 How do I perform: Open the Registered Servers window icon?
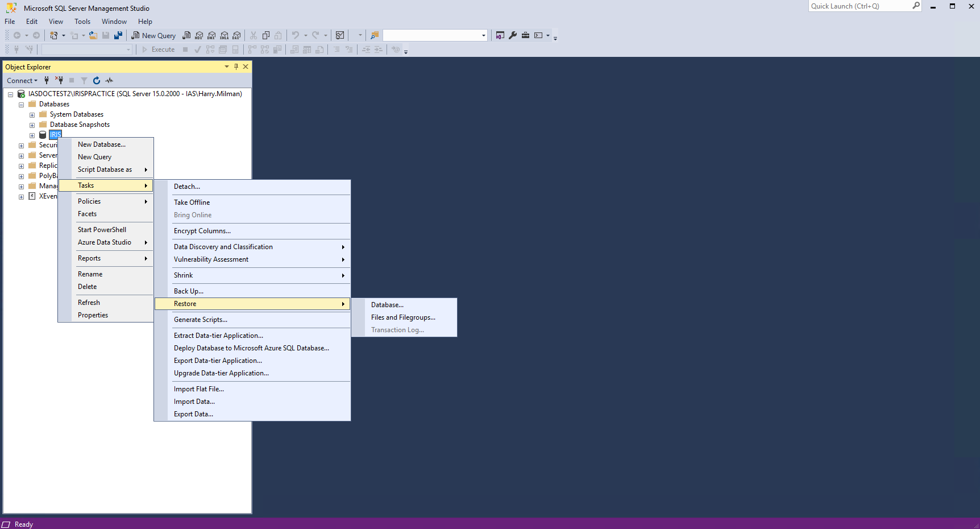500,35
